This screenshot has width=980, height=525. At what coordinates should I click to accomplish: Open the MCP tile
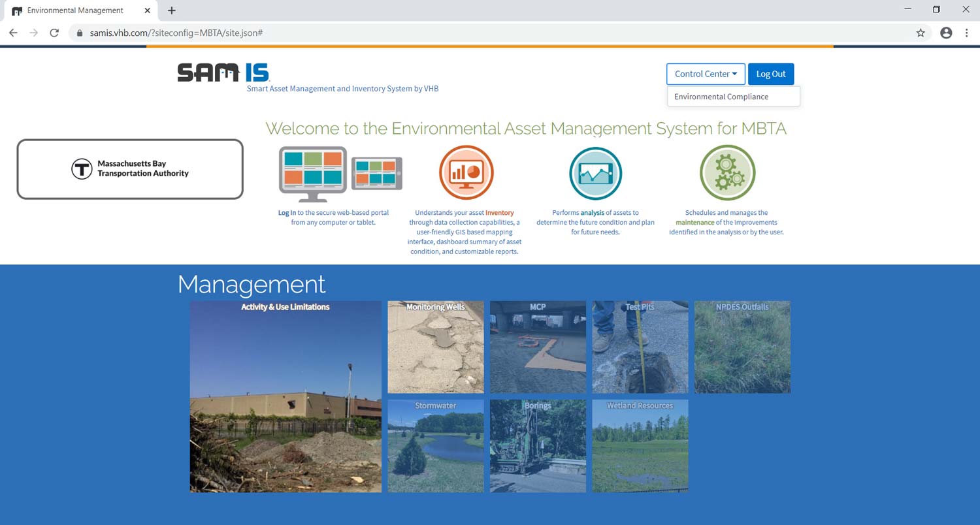coord(538,347)
